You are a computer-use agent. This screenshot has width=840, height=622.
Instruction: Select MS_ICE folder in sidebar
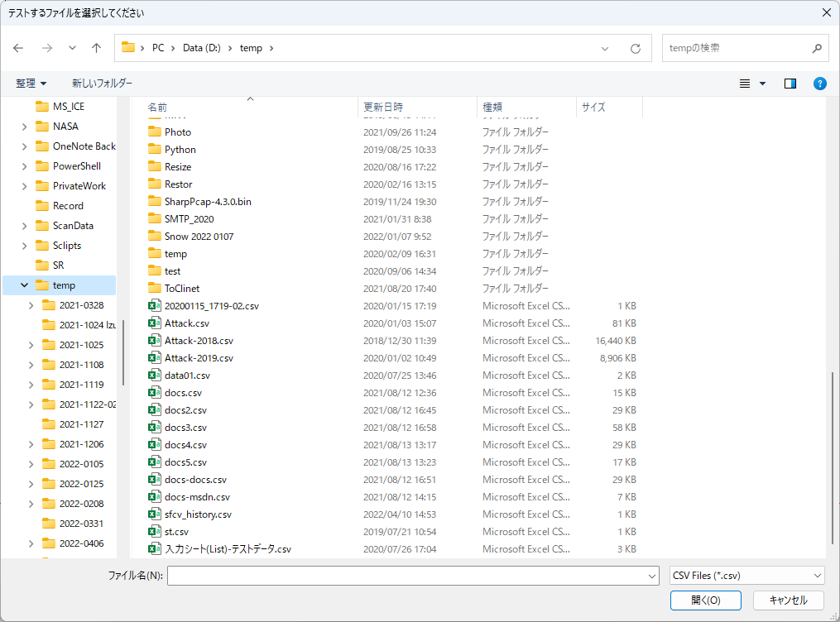pos(69,107)
